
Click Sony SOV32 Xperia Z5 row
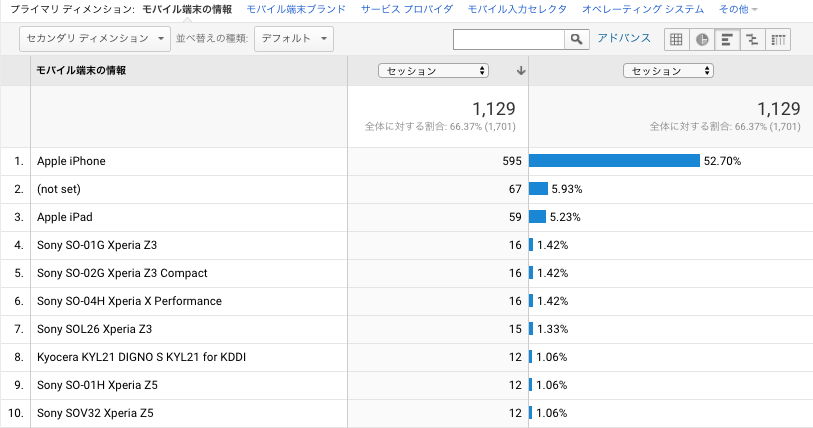[x=95, y=413]
